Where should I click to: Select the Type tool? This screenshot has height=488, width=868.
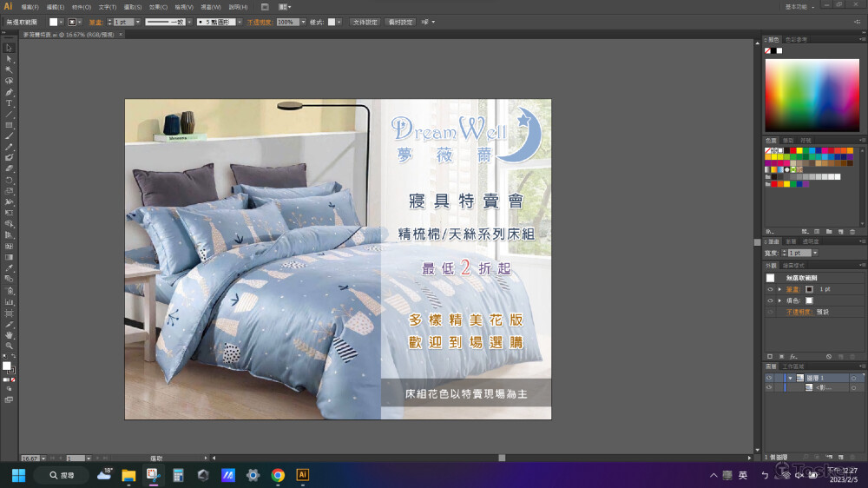[x=9, y=103]
